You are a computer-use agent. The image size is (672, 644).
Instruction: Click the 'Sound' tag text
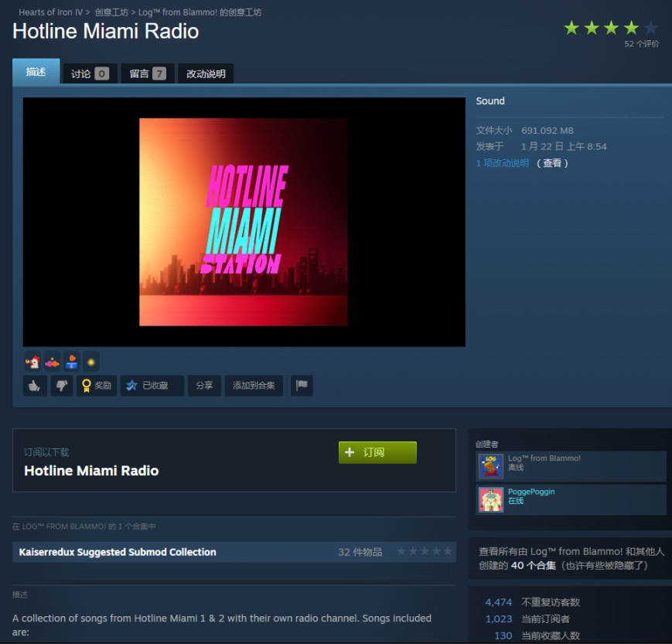coord(490,101)
